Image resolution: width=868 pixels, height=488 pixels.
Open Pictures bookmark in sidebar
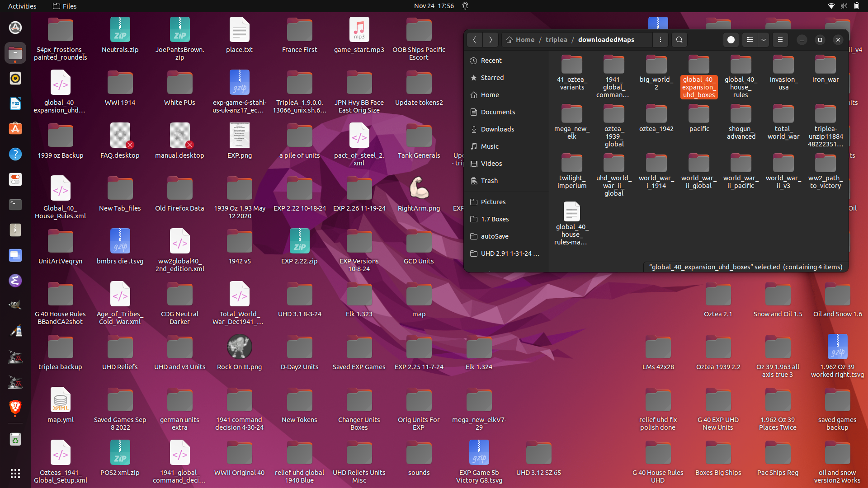coord(506,202)
